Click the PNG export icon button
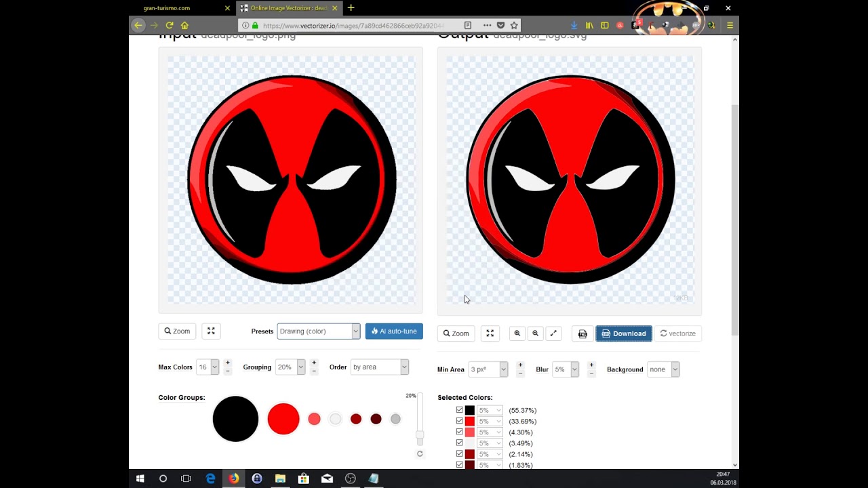The height and width of the screenshot is (488, 868). click(583, 333)
